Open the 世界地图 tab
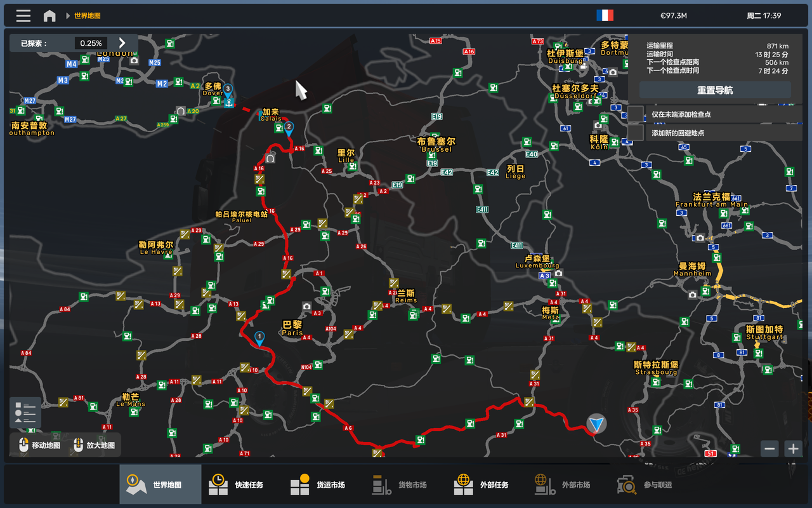This screenshot has height=508, width=812. [160, 485]
